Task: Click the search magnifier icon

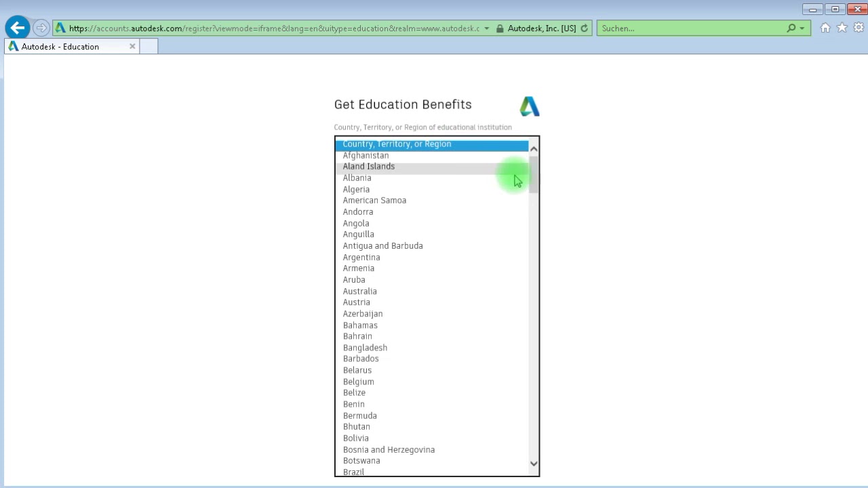Action: pos(791,28)
